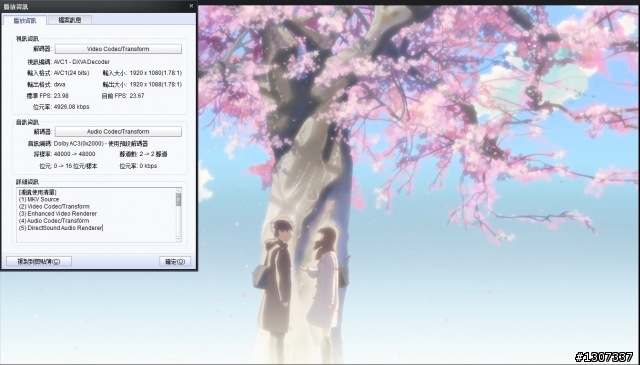This screenshot has width=640, height=365.
Task: Open the 檔案訊息 tab
Action: coord(69,20)
